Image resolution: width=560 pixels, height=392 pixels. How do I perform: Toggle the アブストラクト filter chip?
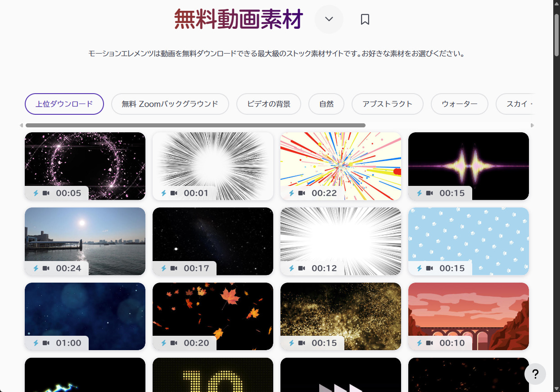click(x=387, y=104)
